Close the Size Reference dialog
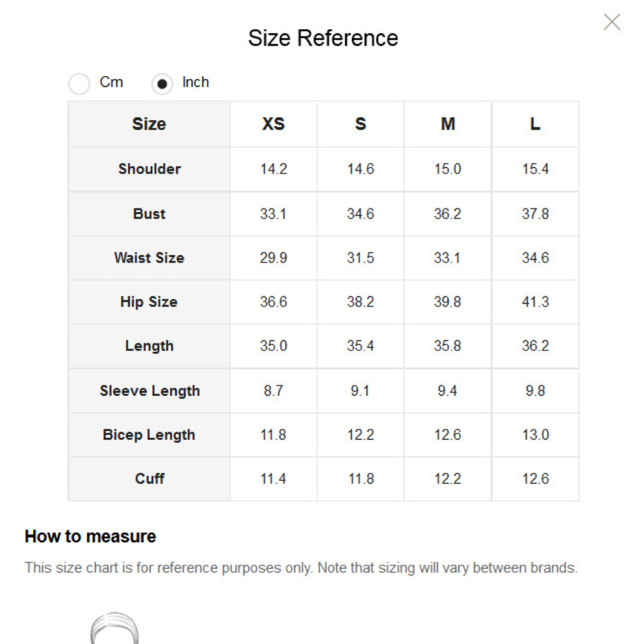The height and width of the screenshot is (644, 644). pos(612,23)
